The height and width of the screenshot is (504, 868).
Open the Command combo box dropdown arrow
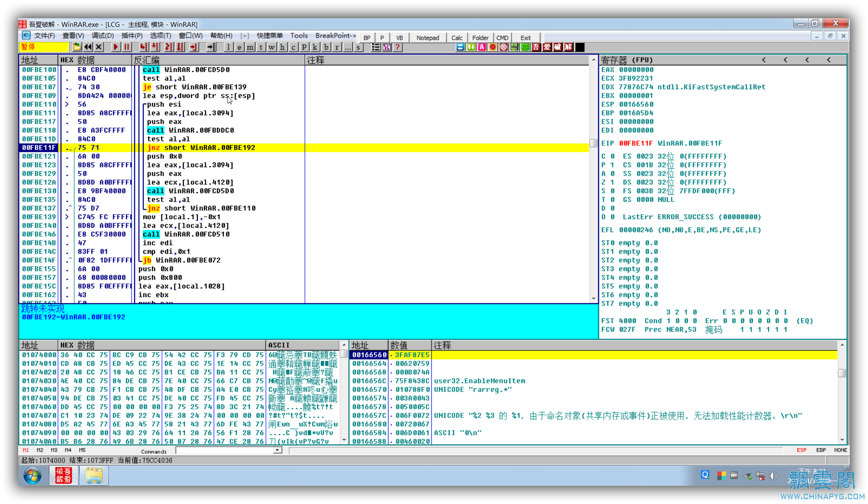pyautogui.click(x=277, y=450)
